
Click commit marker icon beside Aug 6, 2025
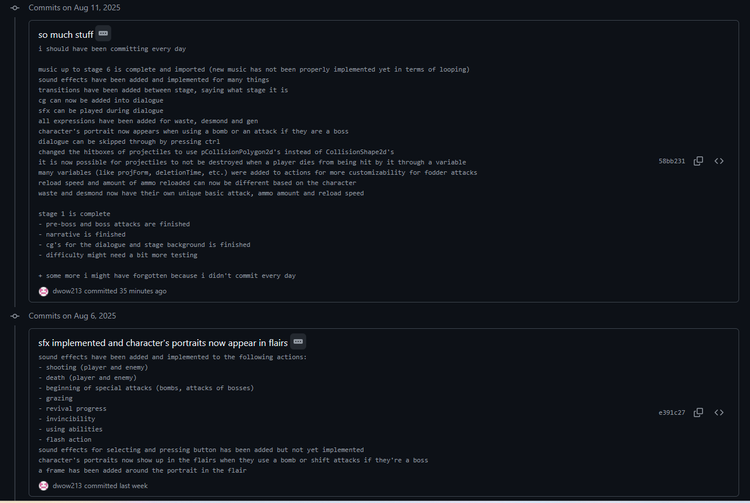(x=15, y=316)
